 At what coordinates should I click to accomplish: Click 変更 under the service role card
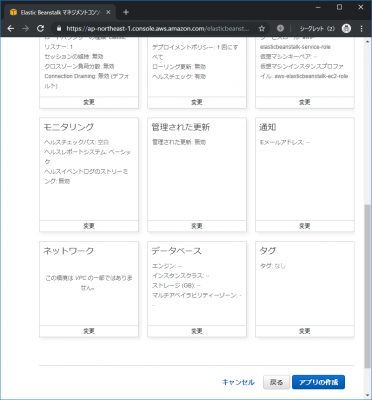coord(305,102)
